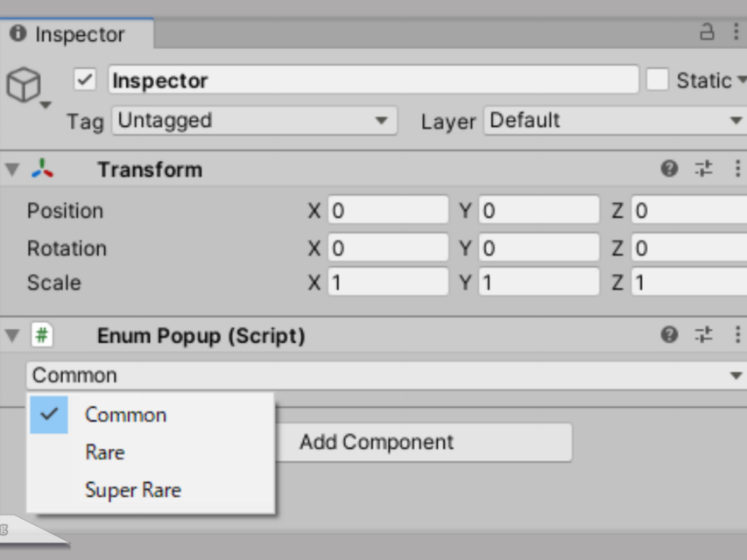This screenshot has height=560, width=747.
Task: Open Enum Popup component three-dot menu
Action: 737,335
